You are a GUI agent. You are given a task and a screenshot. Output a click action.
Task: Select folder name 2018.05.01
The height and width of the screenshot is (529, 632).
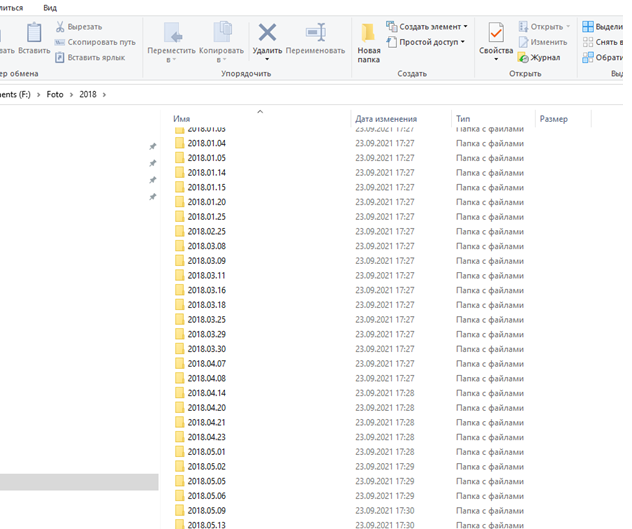[x=206, y=452]
